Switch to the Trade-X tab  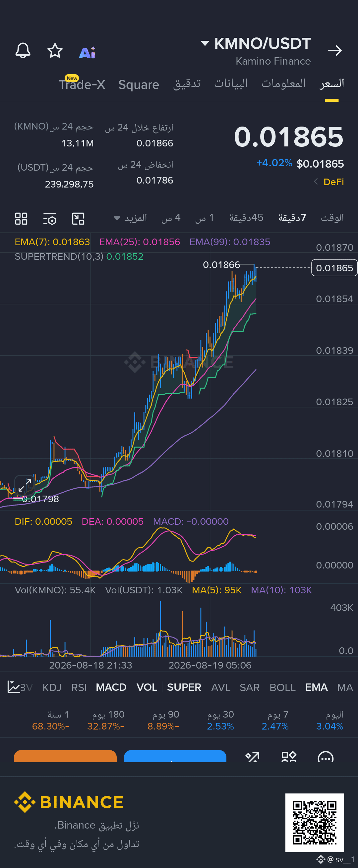[82, 84]
